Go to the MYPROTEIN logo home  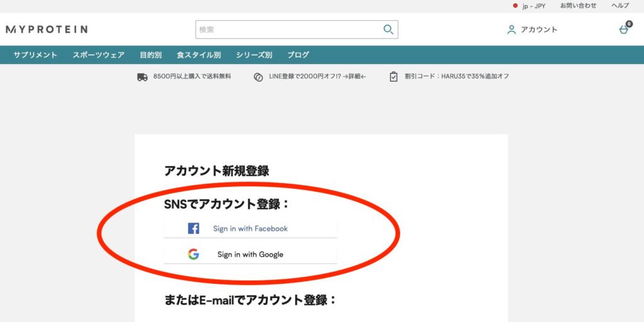(x=47, y=30)
